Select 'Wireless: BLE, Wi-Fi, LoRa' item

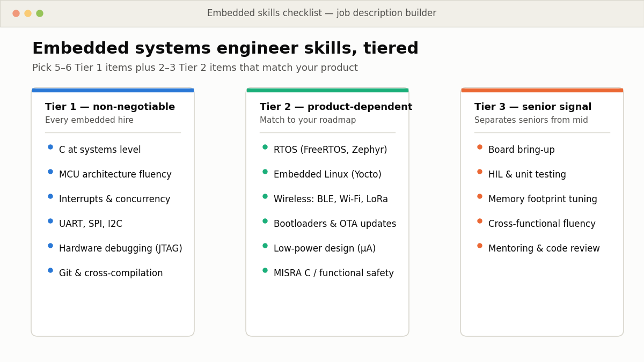pyautogui.click(x=331, y=200)
